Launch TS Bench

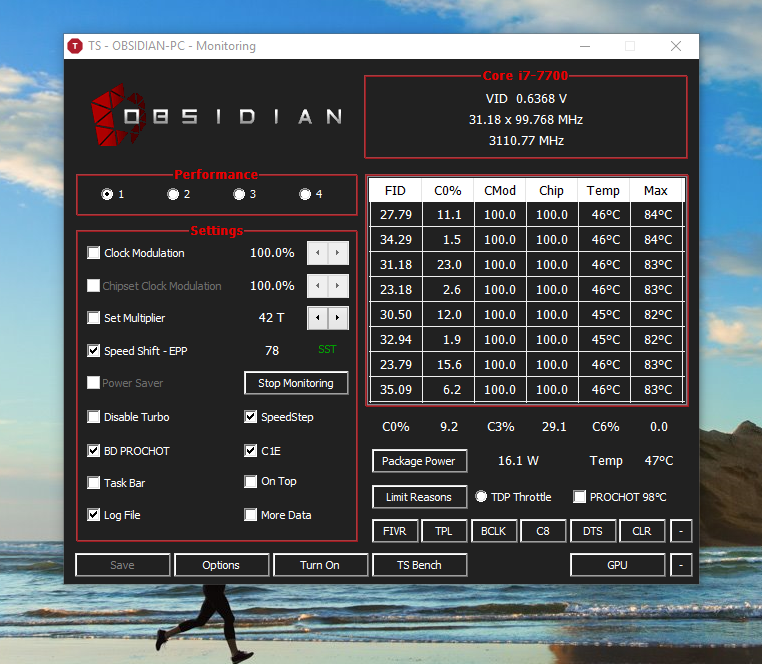(419, 565)
